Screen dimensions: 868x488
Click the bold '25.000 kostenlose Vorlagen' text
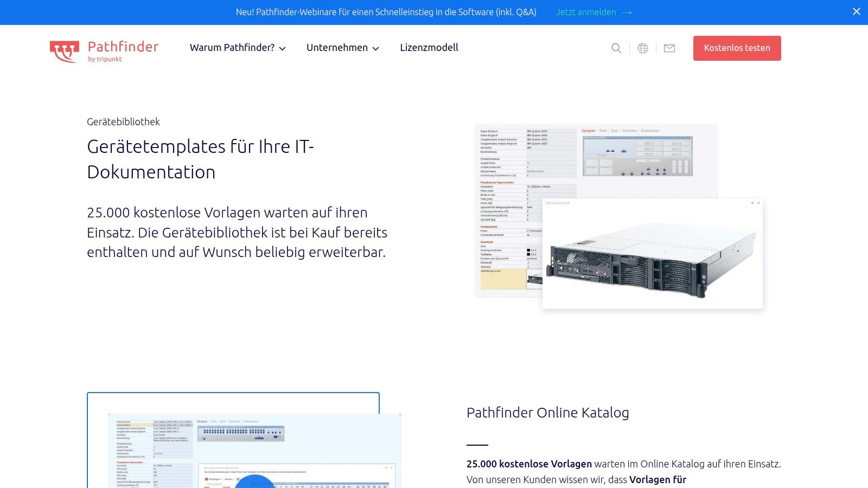(529, 464)
